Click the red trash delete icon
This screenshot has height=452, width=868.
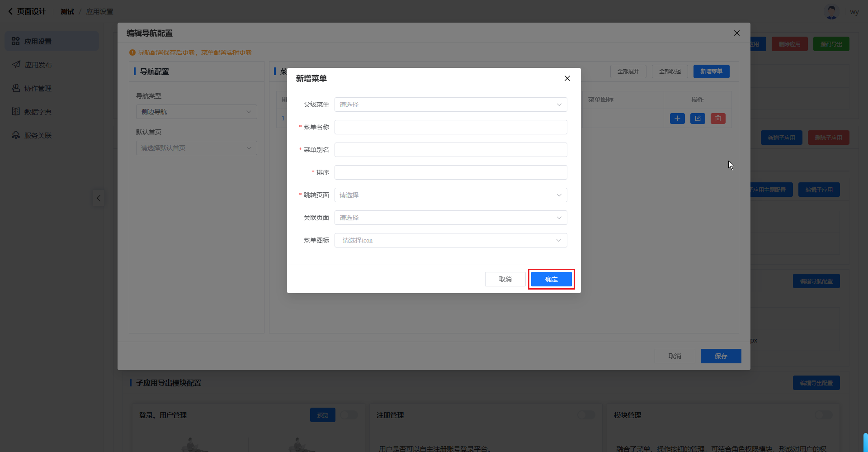click(x=718, y=119)
